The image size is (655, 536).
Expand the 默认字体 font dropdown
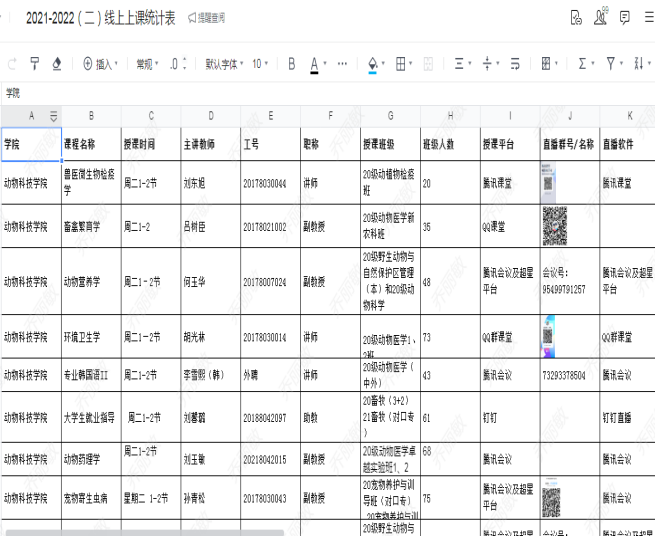(224, 64)
